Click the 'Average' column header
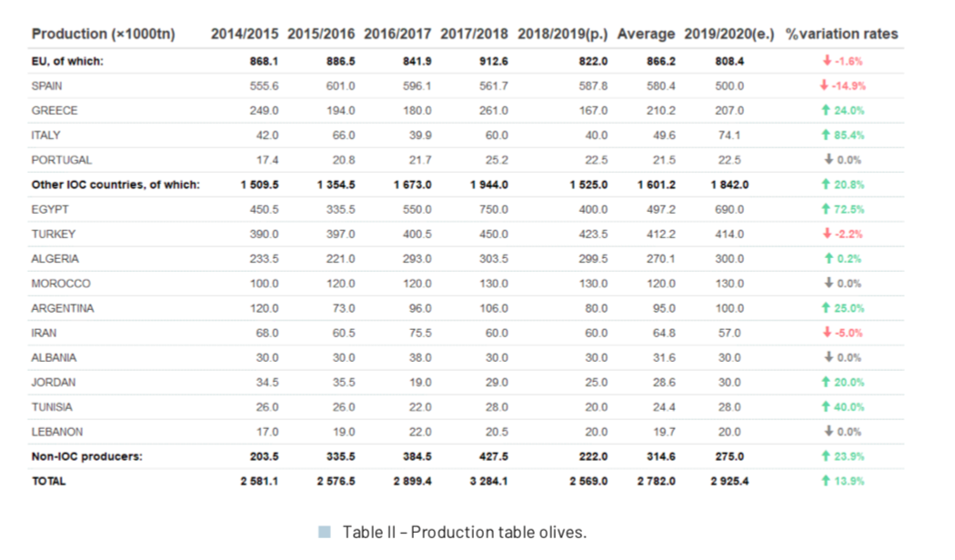 coord(646,34)
